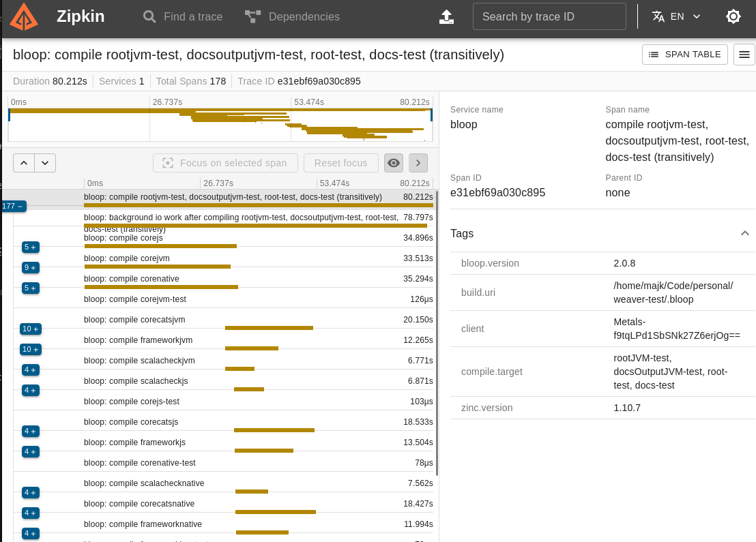Toggle the eye visibility button
The width and height of the screenshot is (756, 542).
tap(394, 163)
